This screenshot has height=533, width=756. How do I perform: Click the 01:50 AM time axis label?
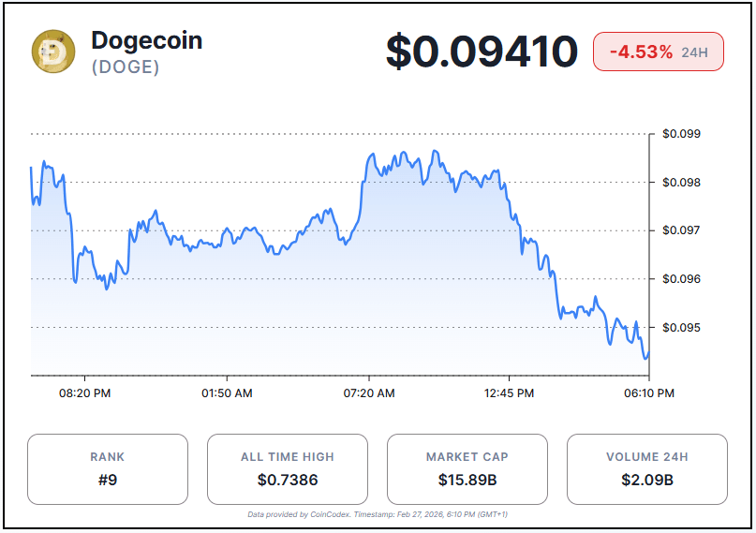(227, 393)
